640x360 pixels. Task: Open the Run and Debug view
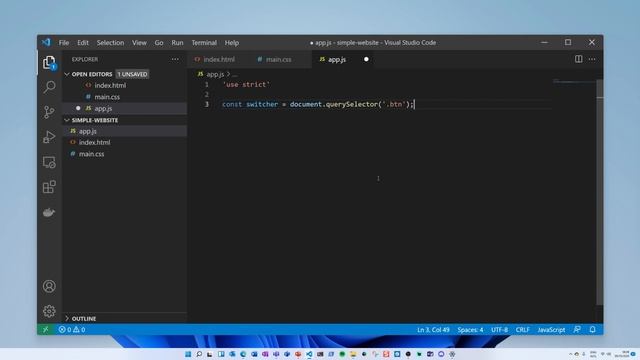point(49,137)
